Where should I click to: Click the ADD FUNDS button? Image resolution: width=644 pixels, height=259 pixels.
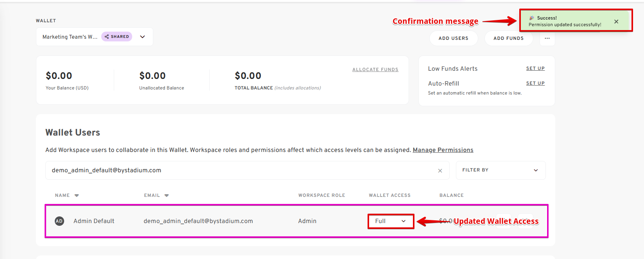click(x=508, y=38)
